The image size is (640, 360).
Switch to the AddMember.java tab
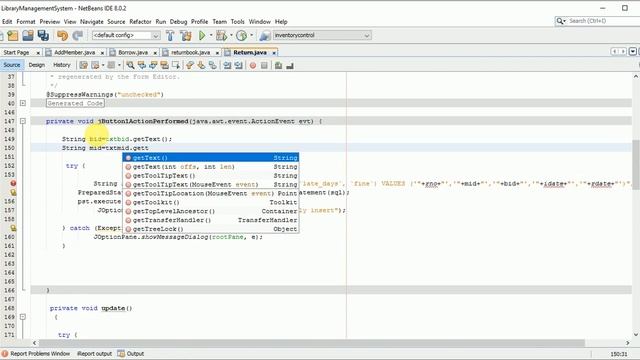pos(74,53)
